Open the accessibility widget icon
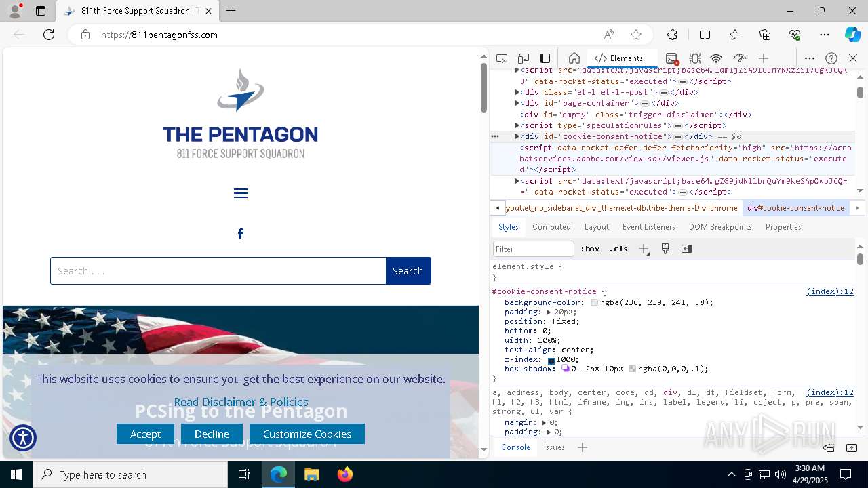Image resolution: width=868 pixels, height=488 pixels. (23, 438)
